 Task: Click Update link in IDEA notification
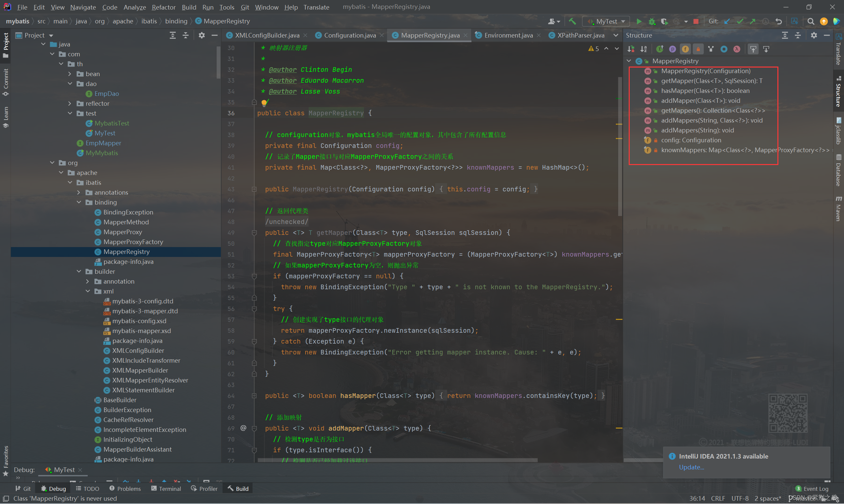[x=691, y=467]
